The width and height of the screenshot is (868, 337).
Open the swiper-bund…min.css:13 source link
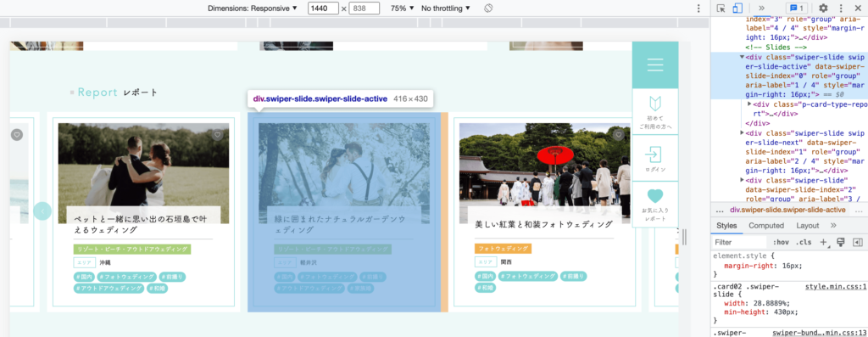pos(820,333)
